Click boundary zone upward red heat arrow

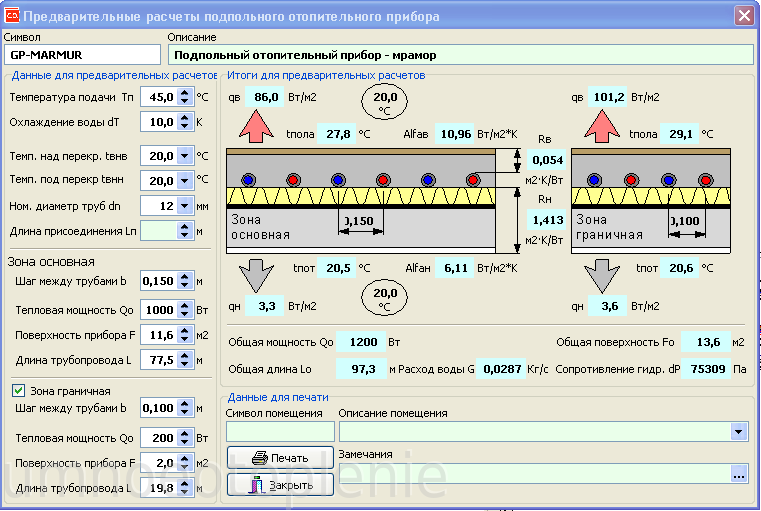click(x=602, y=126)
